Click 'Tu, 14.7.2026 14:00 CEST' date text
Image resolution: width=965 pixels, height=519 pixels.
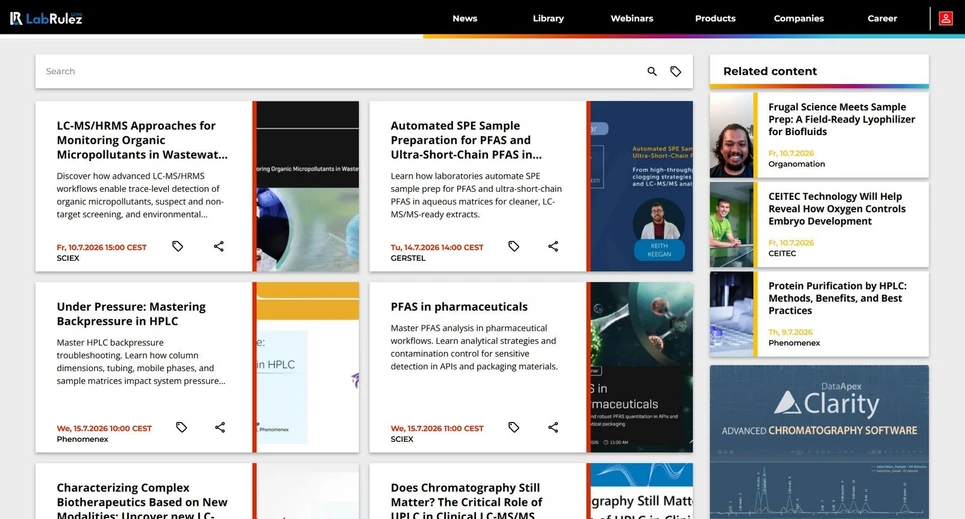pos(437,247)
